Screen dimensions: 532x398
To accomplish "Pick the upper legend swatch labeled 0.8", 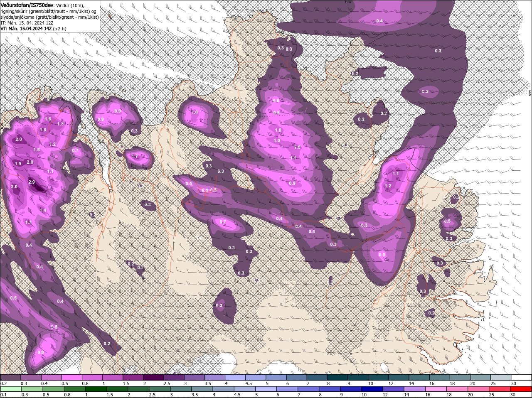I will point(92,377).
